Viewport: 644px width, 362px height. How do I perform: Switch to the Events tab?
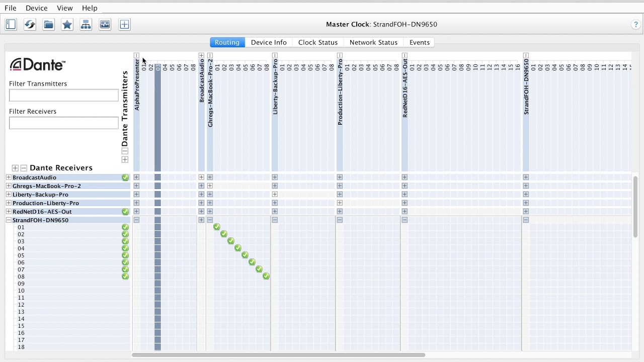point(420,42)
